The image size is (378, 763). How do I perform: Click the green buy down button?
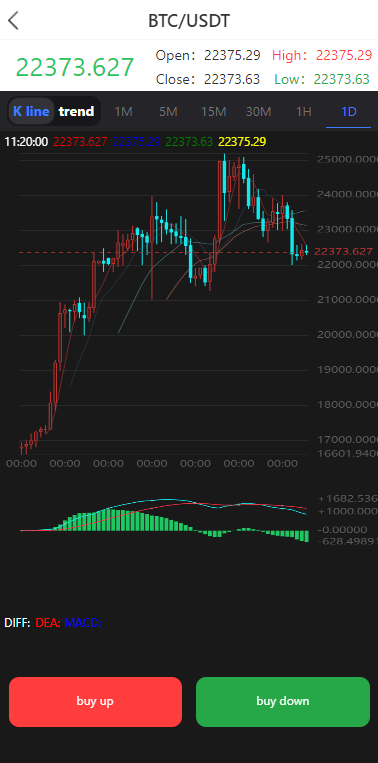tap(283, 702)
